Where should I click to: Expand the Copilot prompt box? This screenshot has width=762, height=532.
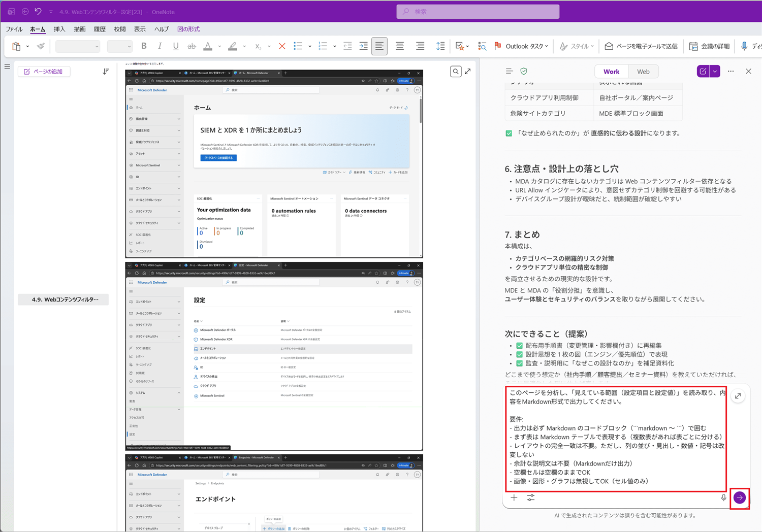(x=738, y=396)
